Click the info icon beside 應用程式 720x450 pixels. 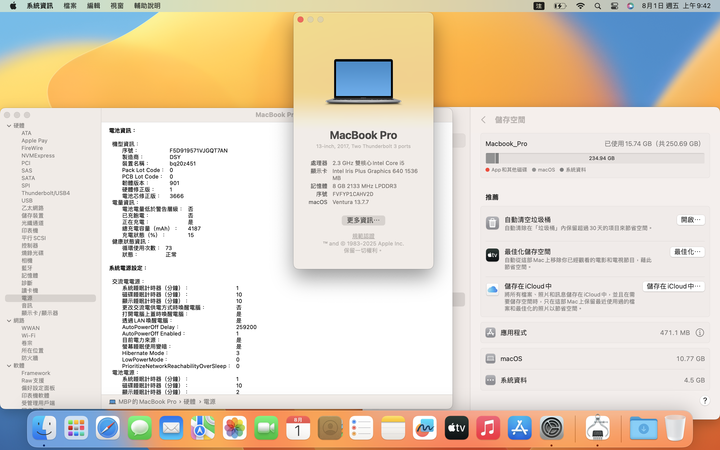699,332
